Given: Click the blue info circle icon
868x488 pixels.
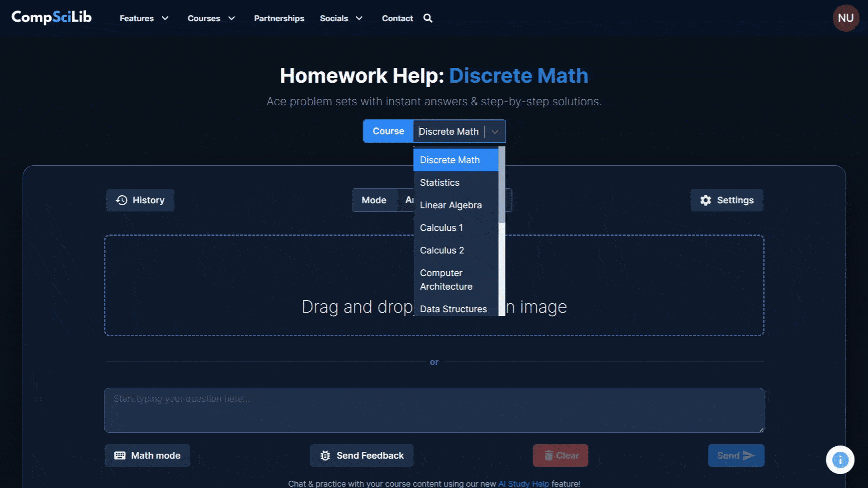Looking at the screenshot, I should pyautogui.click(x=840, y=460).
